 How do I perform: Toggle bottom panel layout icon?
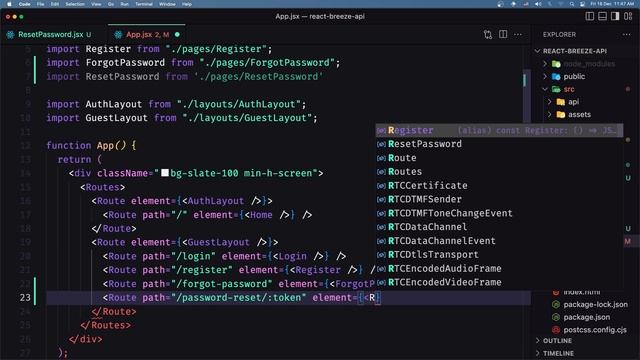coord(602,16)
